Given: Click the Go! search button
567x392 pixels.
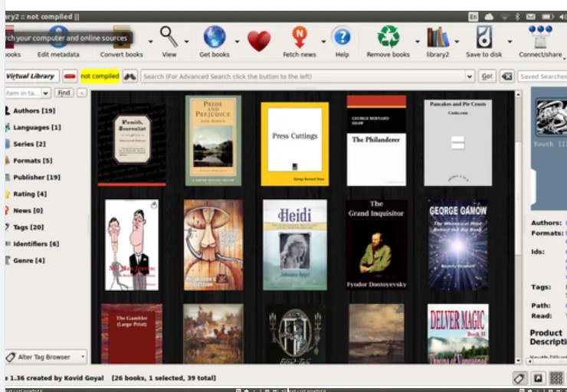Looking at the screenshot, I should tap(487, 77).
